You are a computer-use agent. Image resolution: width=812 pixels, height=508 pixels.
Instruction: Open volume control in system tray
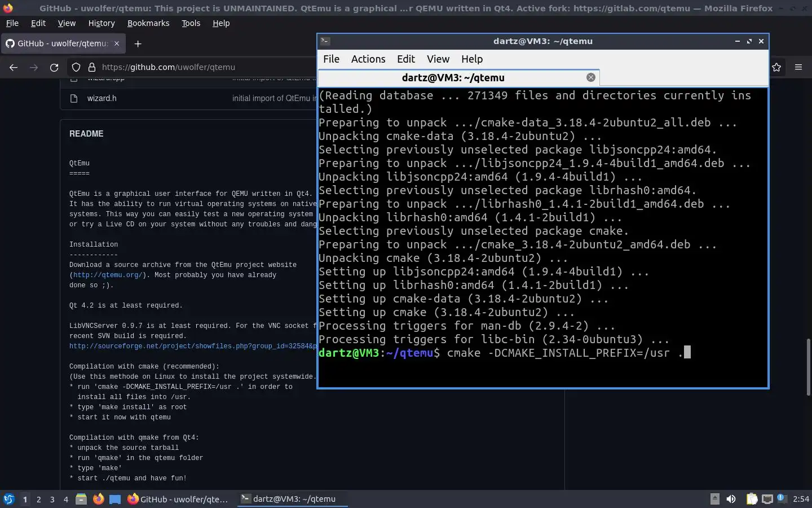(731, 499)
